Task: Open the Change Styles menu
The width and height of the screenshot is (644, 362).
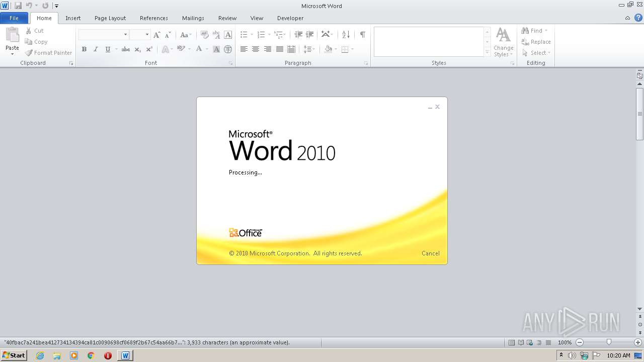Action: pos(503,42)
